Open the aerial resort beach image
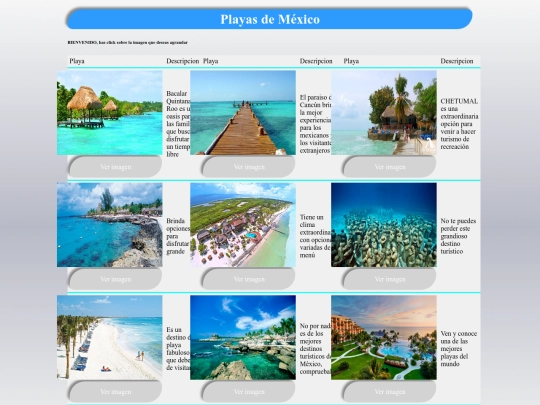 (x=243, y=225)
